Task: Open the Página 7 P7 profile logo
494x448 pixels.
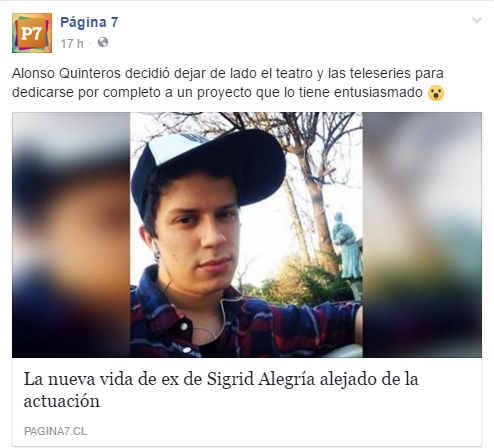Action: (32, 33)
